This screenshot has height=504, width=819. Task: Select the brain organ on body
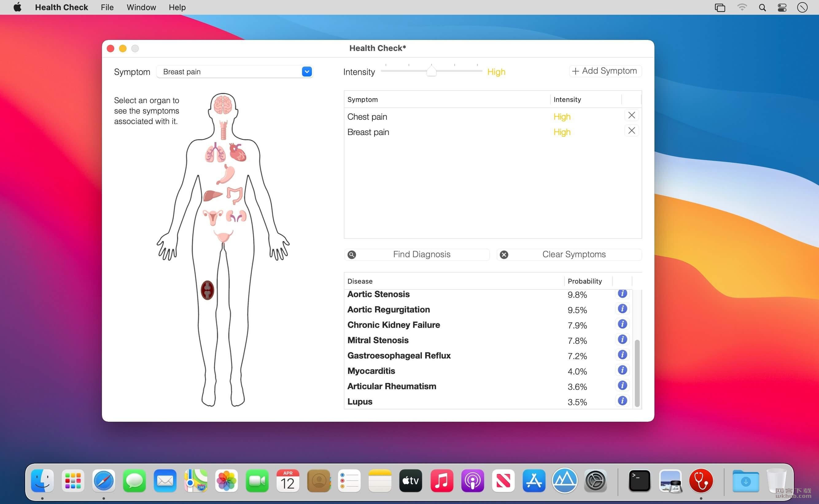click(x=223, y=105)
